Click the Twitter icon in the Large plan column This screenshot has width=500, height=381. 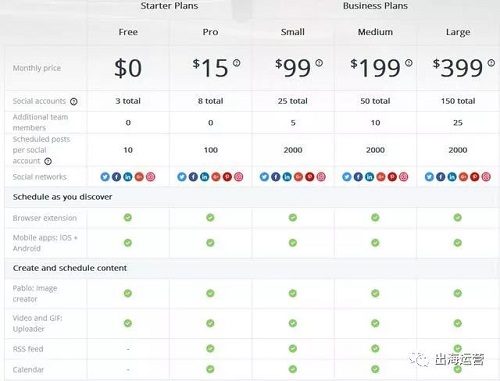click(x=429, y=177)
